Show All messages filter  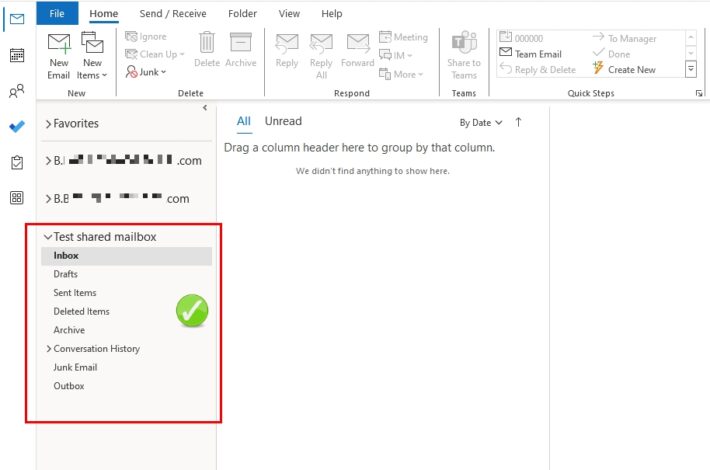pyautogui.click(x=244, y=121)
